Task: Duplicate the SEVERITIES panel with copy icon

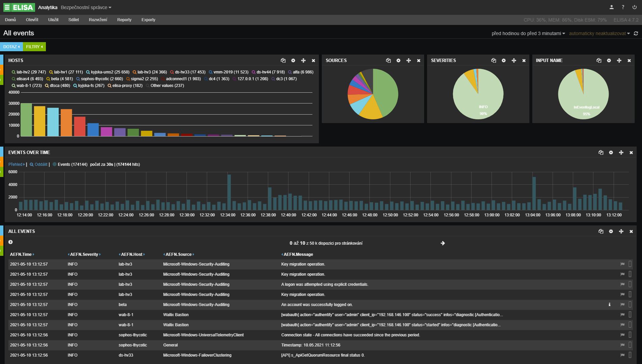Action: (x=494, y=60)
